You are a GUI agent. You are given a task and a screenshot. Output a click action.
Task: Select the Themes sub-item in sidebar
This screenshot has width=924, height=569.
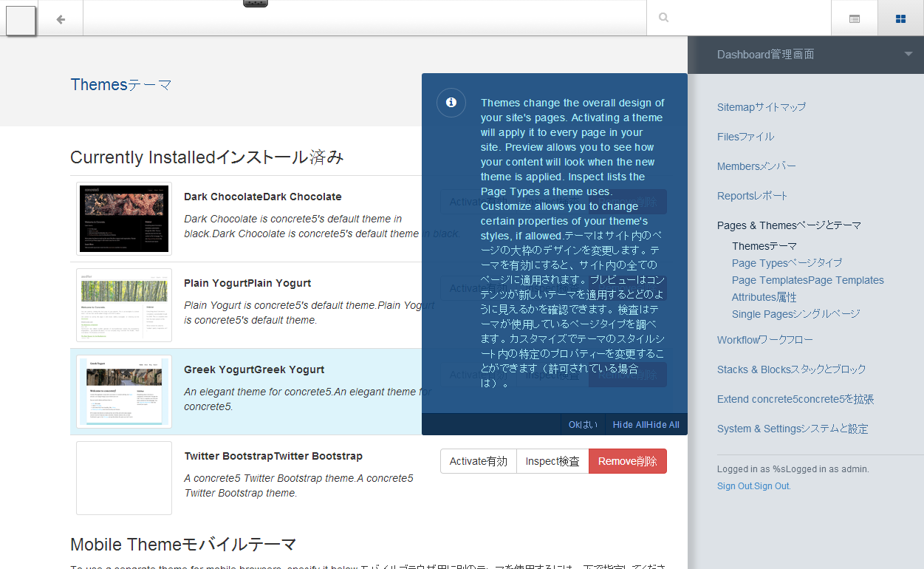tap(764, 246)
